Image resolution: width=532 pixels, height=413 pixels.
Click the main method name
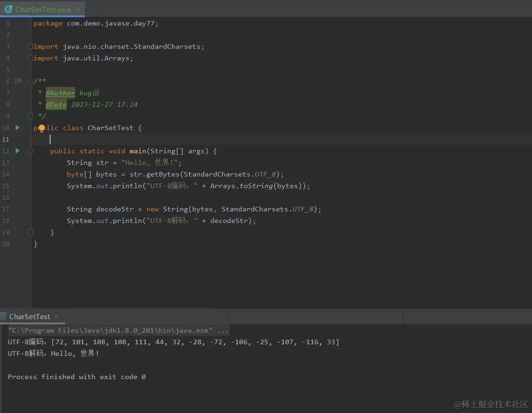pos(138,151)
